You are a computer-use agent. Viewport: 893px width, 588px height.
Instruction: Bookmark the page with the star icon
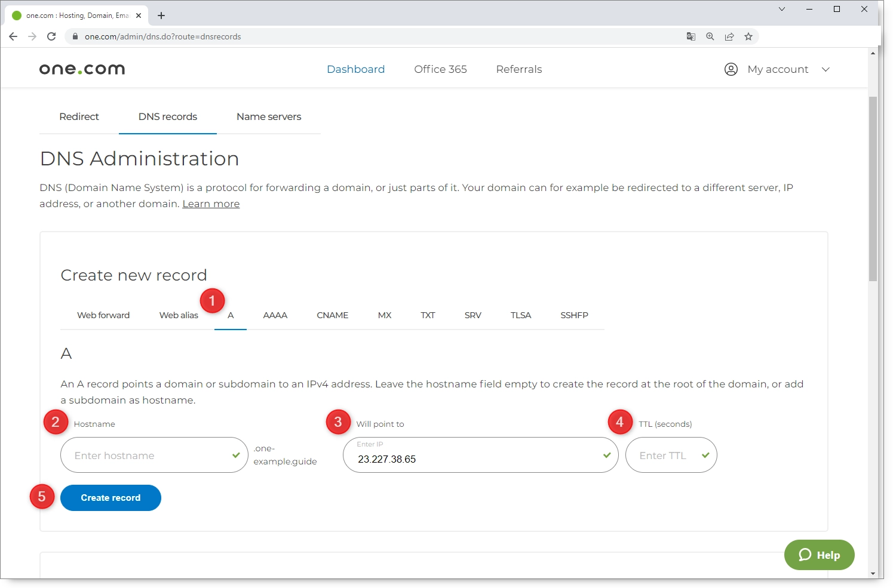click(748, 36)
